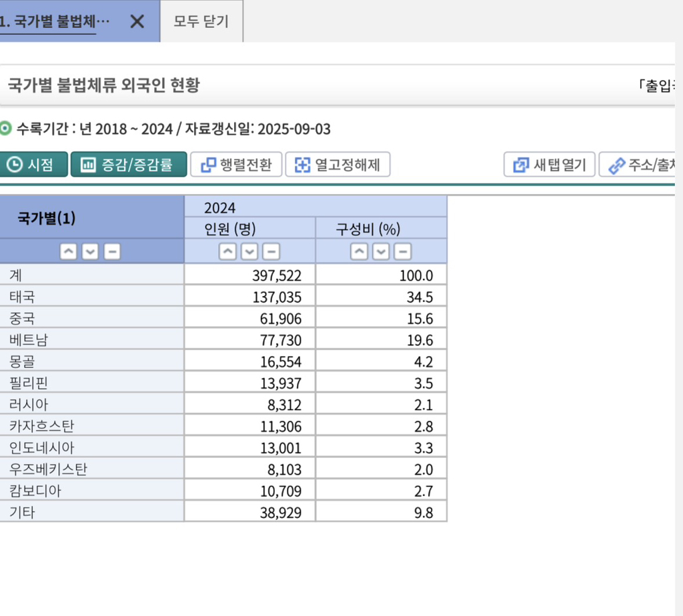Viewport: 683px width, 616px height.
Task: Toggle off 구성비 sorting with the minus button
Action: pos(402,251)
